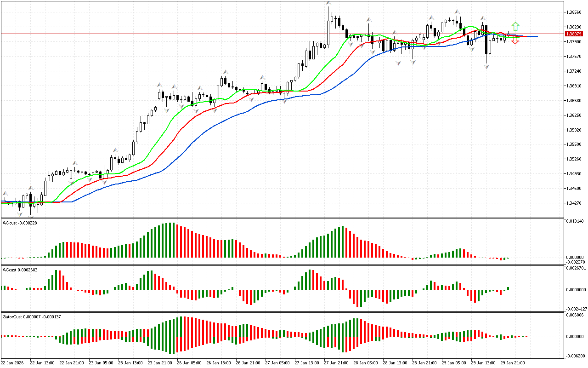Image resolution: width=588 pixels, height=368 pixels.
Task: Click the 1.34270 level on price scale
Action: coord(576,203)
